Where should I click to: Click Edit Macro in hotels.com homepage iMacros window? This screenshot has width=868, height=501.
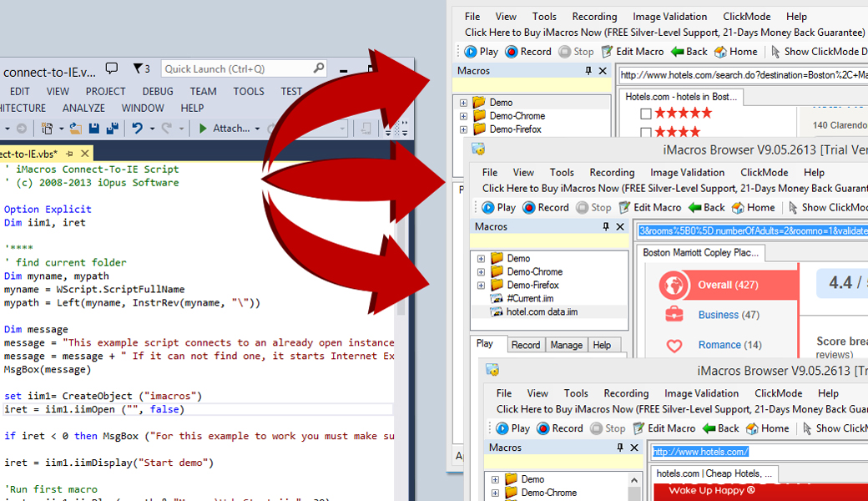tap(664, 428)
